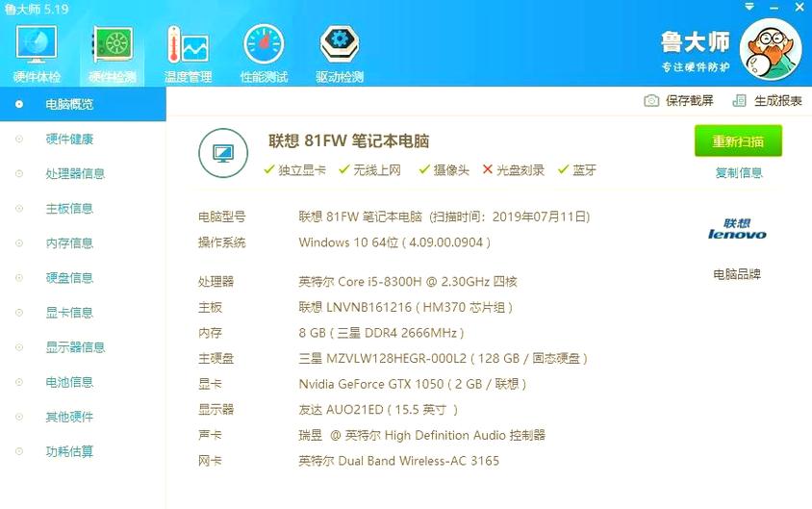Open the title bar main menu dropdown arrow
The width and height of the screenshot is (812, 509).
pos(750,8)
